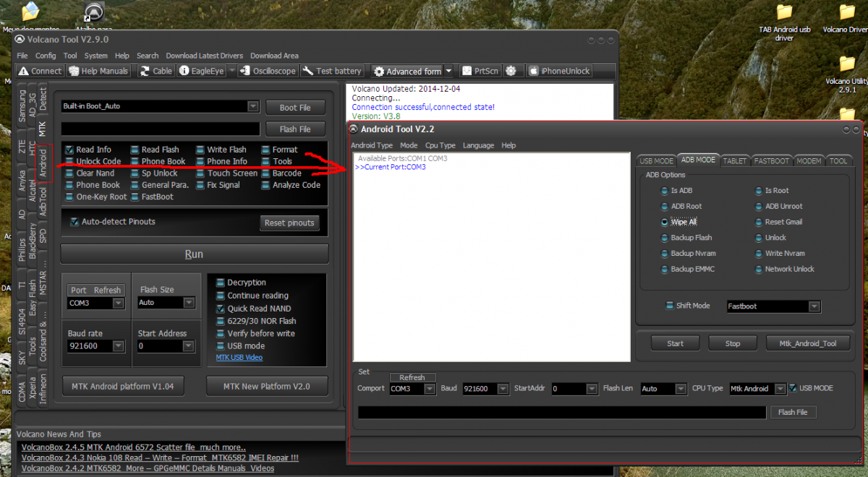Open the Oscilloscope tool
Viewport: 868px width, 477px height.
[x=267, y=71]
